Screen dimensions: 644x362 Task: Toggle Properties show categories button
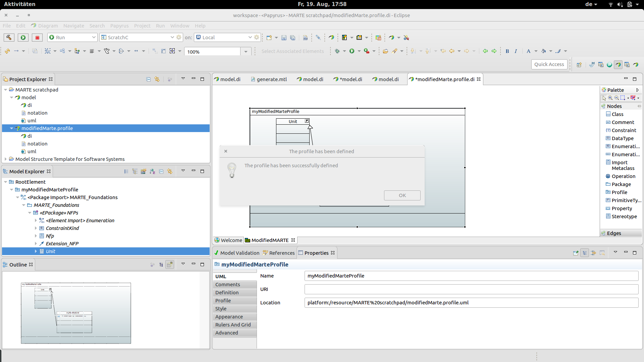585,253
